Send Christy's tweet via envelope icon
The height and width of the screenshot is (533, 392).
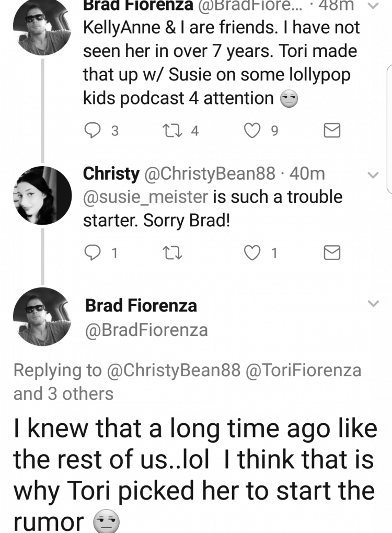pos(332,252)
